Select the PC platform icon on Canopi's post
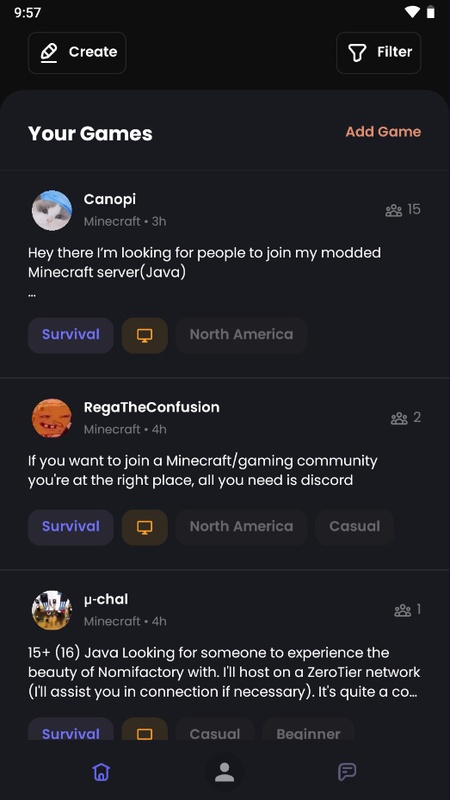This screenshot has height=800, width=450. pyautogui.click(x=145, y=335)
